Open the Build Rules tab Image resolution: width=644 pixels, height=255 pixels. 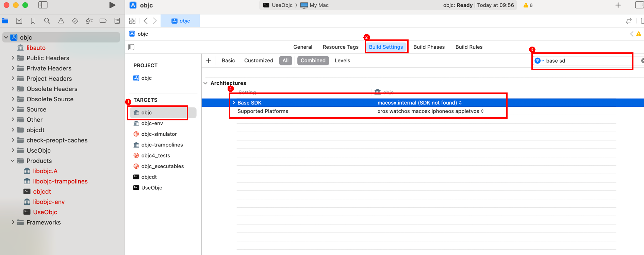click(x=469, y=47)
